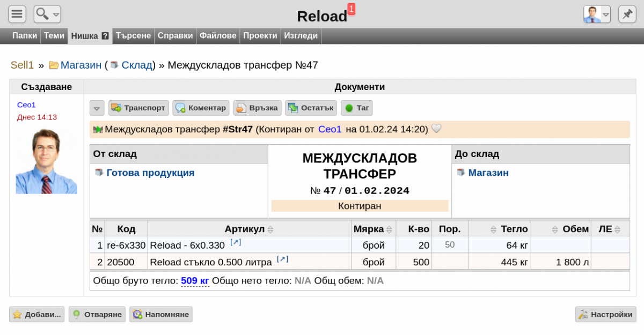Click the Контиран status label

pos(360,206)
